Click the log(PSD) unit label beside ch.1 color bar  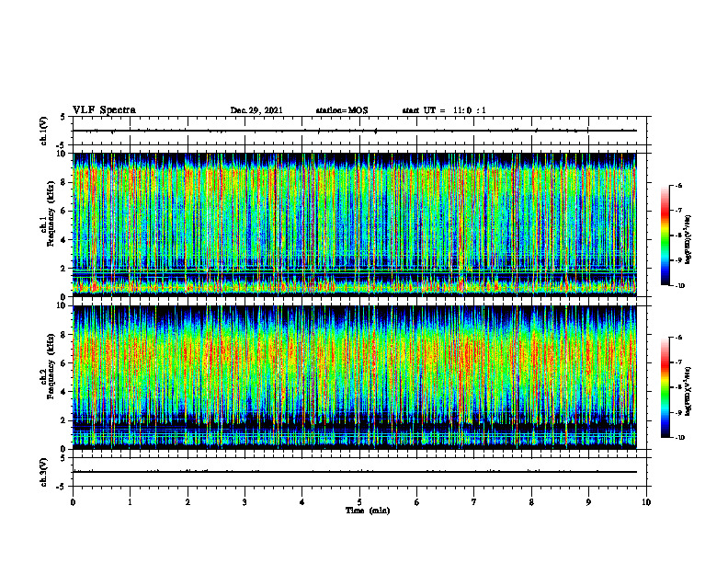click(x=688, y=240)
